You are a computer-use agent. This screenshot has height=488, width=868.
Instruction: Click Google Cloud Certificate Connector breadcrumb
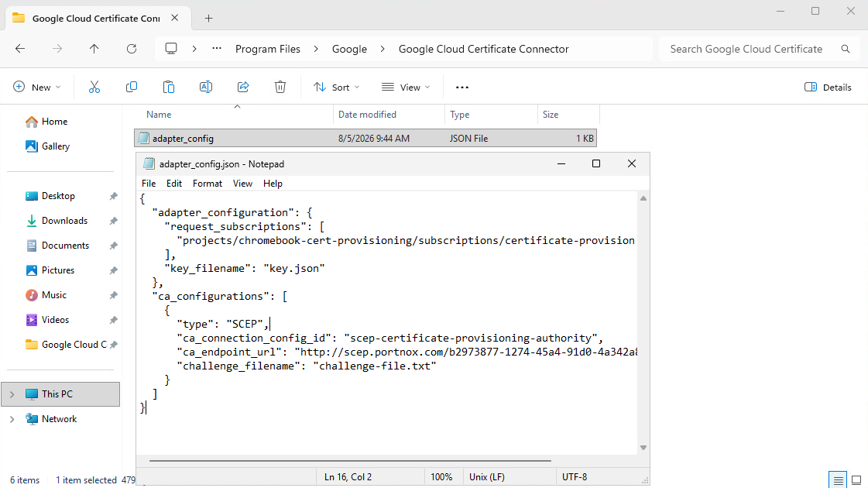(484, 49)
